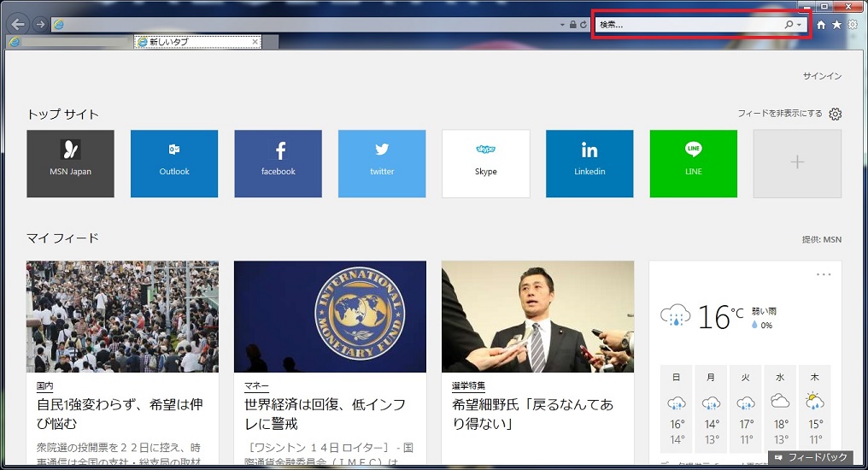This screenshot has height=470, width=868.
Task: Click into the 検索 search box
Action: (689, 25)
